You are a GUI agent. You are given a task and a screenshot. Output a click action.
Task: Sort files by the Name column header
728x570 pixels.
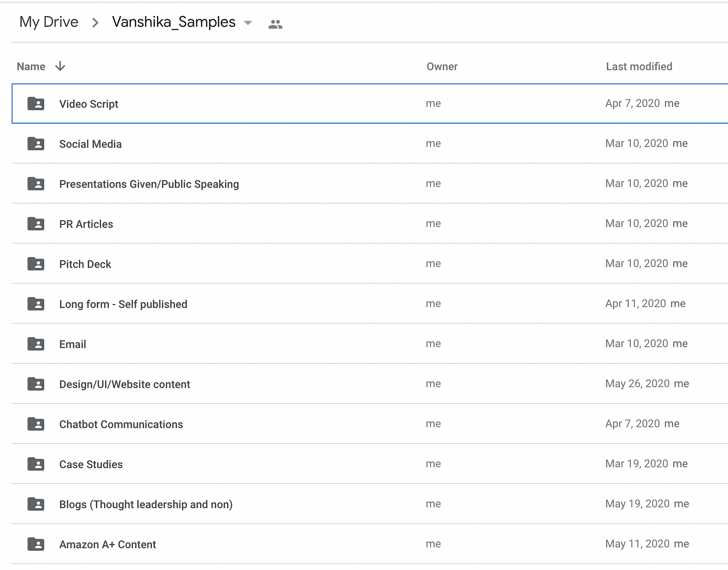coord(31,67)
